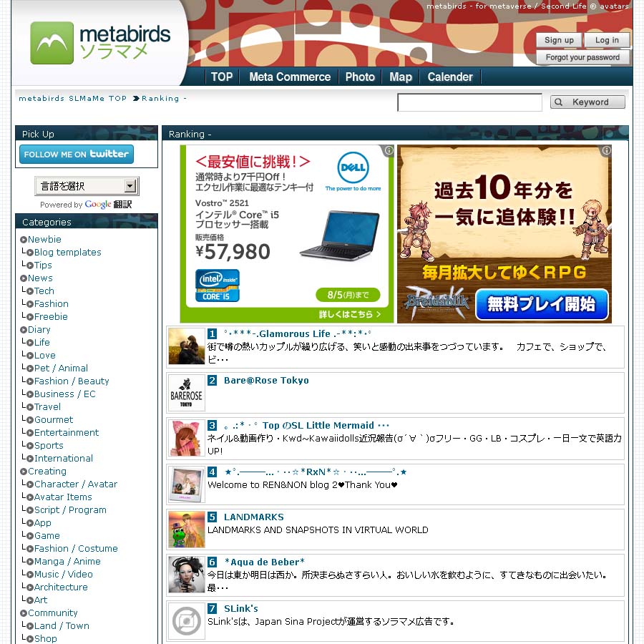
Task: Open the Glamorous Life blog title link
Action: (298, 333)
